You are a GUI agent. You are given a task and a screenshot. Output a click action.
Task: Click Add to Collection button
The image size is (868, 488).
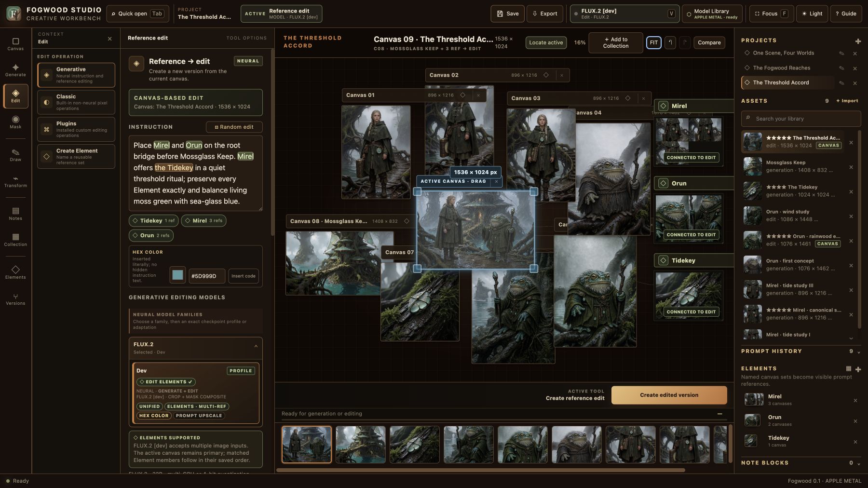pyautogui.click(x=615, y=42)
